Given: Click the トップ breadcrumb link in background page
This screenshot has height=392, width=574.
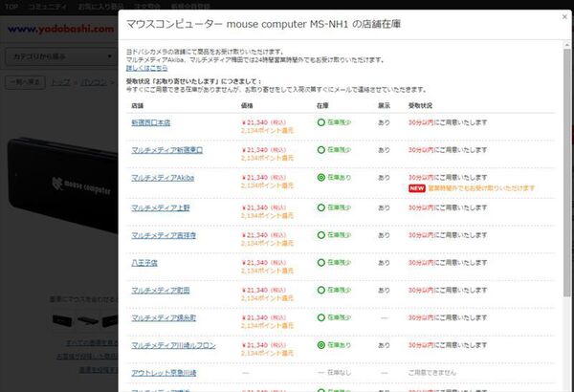Looking at the screenshot, I should [x=60, y=83].
